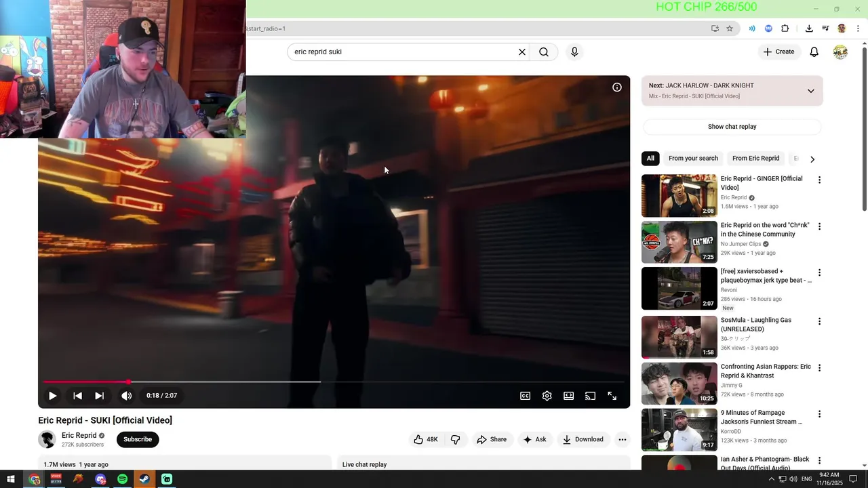The height and width of the screenshot is (488, 868).
Task: Toggle closed captions on the player
Action: pos(525,396)
